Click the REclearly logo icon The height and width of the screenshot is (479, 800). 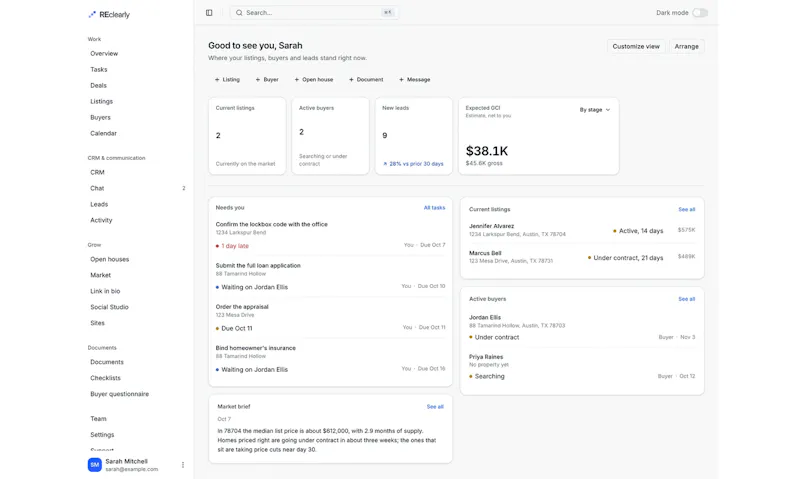pyautogui.click(x=92, y=15)
